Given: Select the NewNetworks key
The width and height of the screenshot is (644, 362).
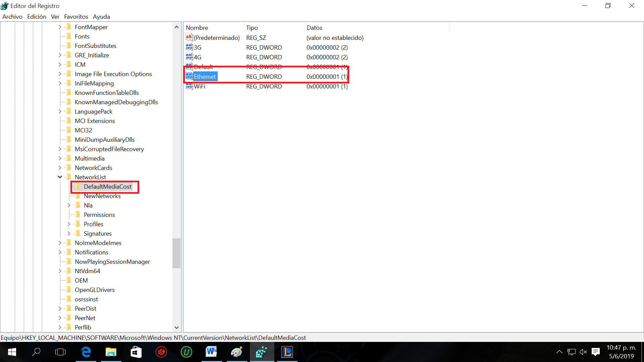Looking at the screenshot, I should tap(102, 196).
